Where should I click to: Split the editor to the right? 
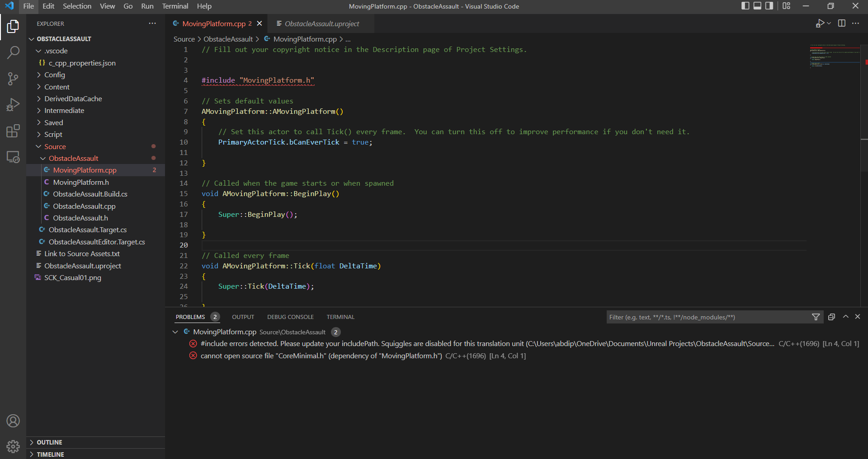841,23
